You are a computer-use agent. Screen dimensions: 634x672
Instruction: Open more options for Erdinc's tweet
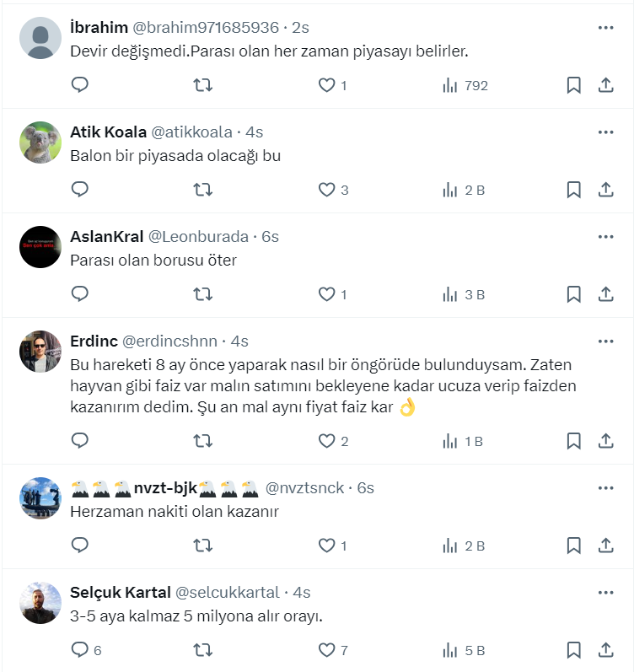pos(605,341)
